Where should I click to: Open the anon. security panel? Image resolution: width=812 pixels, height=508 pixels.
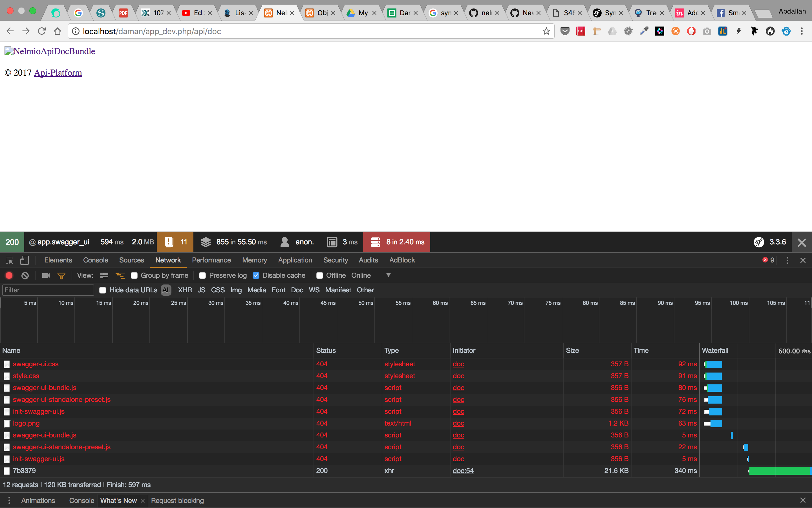[297, 242]
